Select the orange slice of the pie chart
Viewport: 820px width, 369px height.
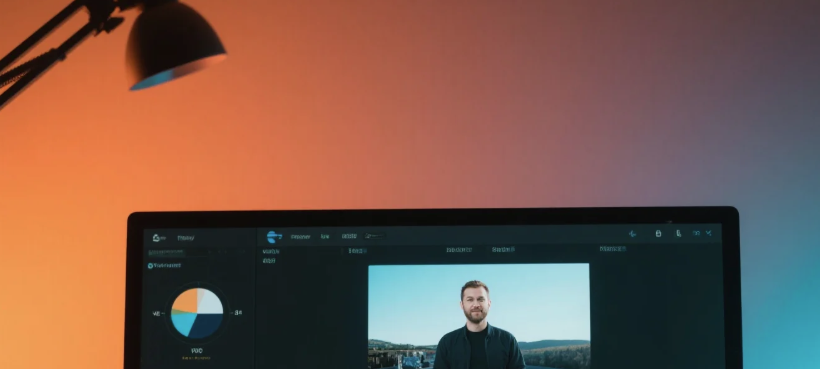tap(185, 301)
